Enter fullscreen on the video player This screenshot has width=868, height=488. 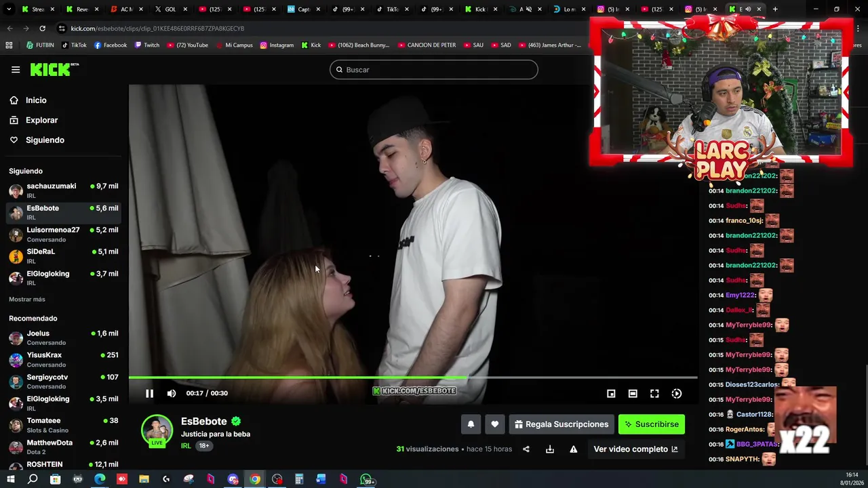(654, 393)
